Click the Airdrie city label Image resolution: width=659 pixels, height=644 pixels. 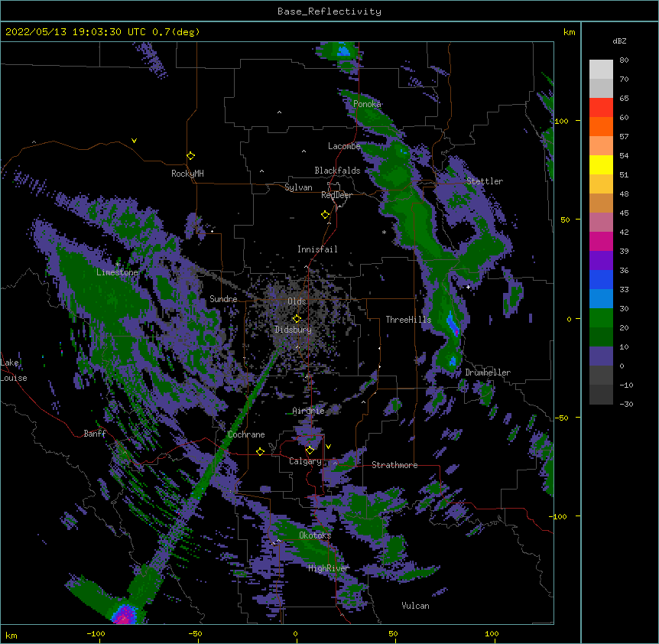(x=309, y=411)
